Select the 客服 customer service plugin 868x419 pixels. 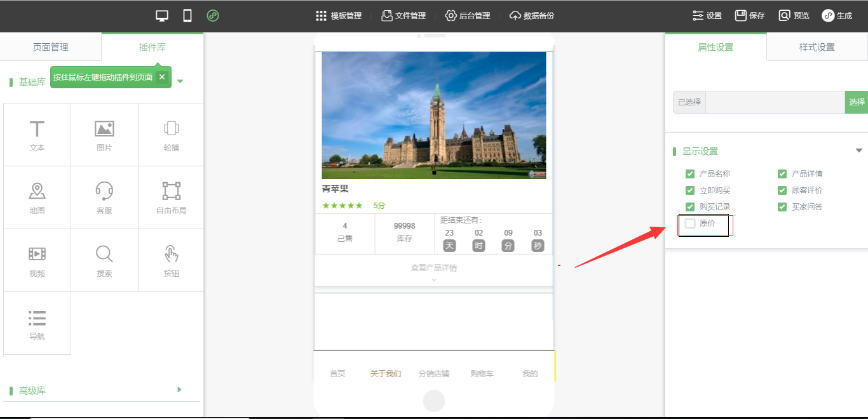click(x=104, y=197)
